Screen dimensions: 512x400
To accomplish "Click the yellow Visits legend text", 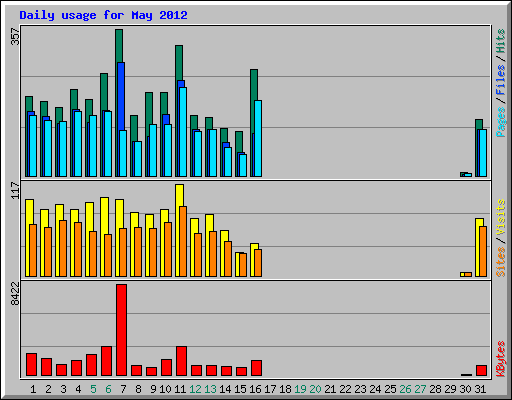I will [501, 218].
